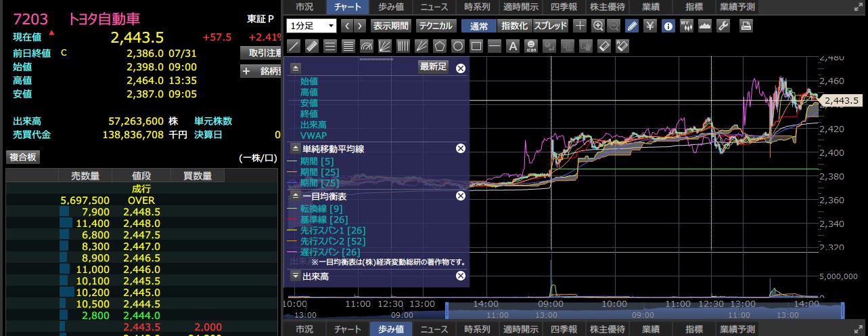Image resolution: width=868 pixels, height=336 pixels.
Task: Open the 四季報 tab in top bar
Action: tap(563, 7)
